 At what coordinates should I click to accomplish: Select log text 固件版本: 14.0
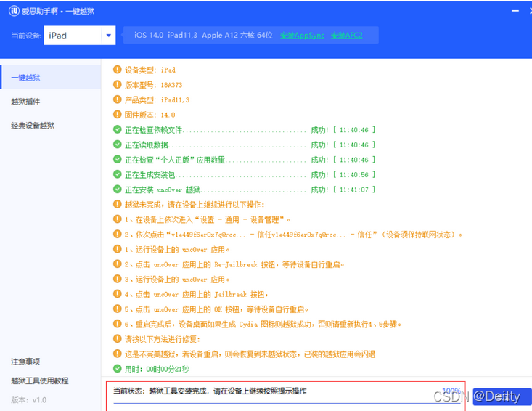pos(150,115)
